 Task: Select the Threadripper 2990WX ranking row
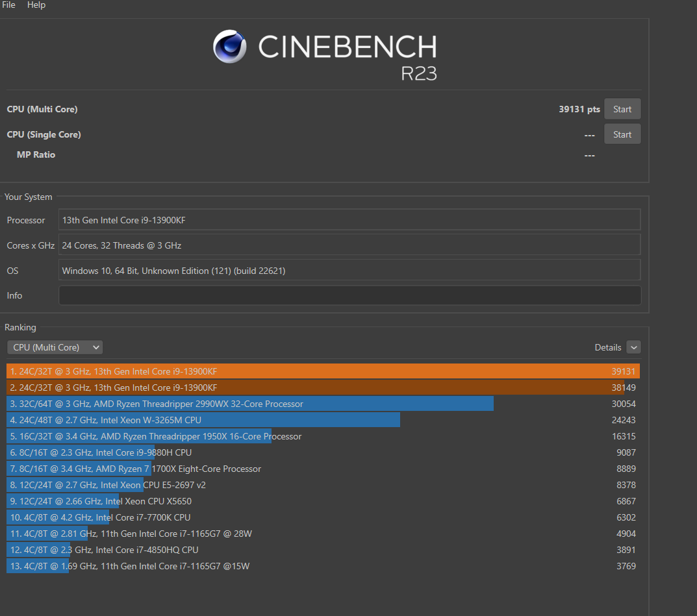pos(323,404)
